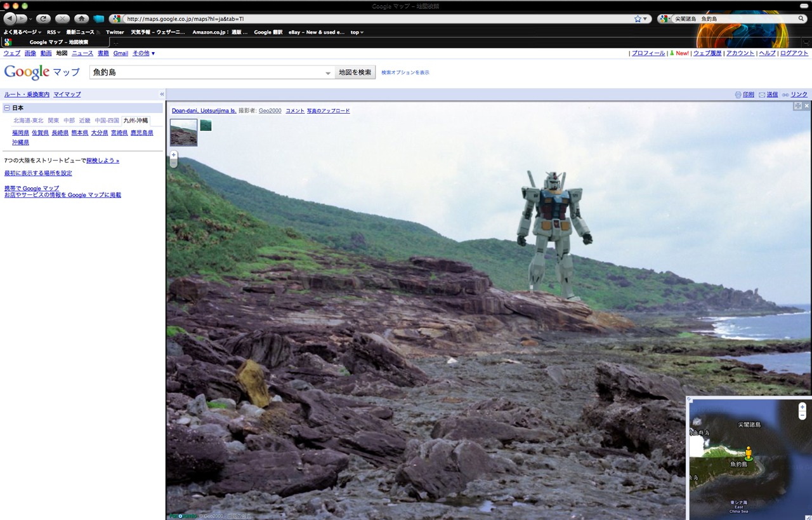Open the Amazon.co.jp bookmark
Screen dimensions: 812x520
[221, 32]
